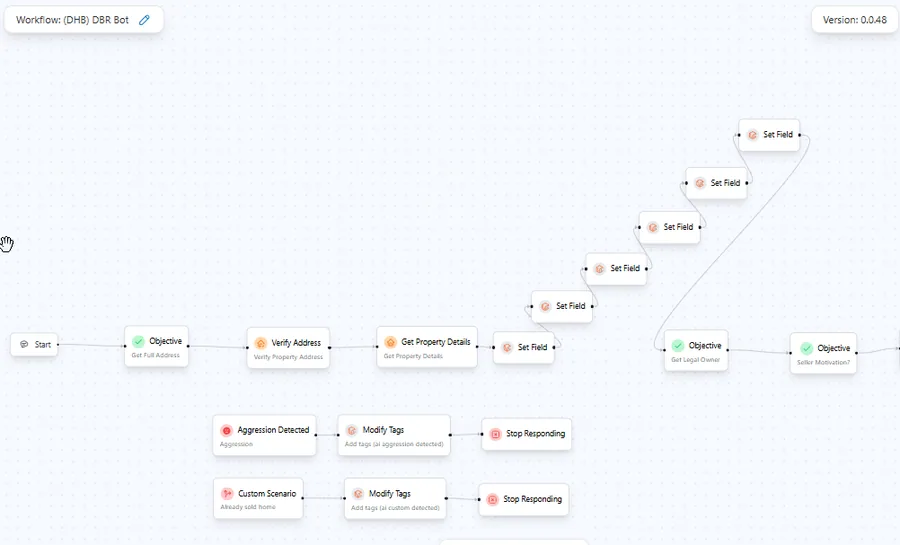The height and width of the screenshot is (545, 900).
Task: Click the 'Already sold home' subtitle text
Action: coord(248,507)
